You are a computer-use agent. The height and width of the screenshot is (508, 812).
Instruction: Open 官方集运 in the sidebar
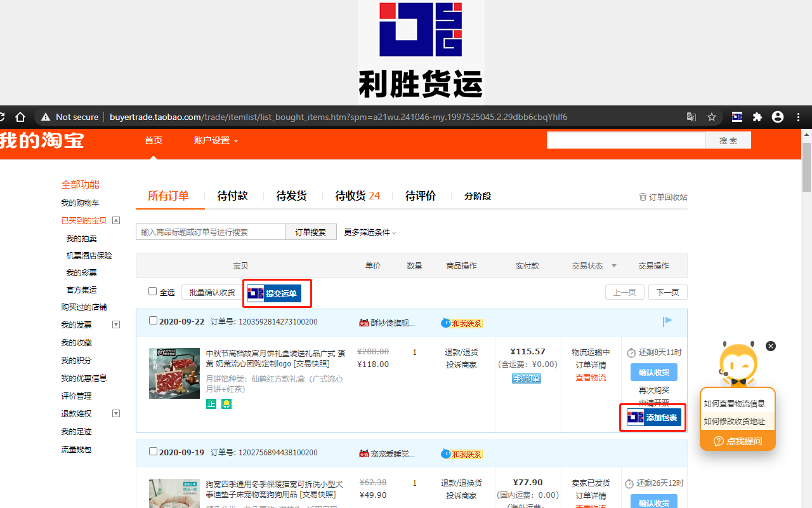tap(82, 290)
